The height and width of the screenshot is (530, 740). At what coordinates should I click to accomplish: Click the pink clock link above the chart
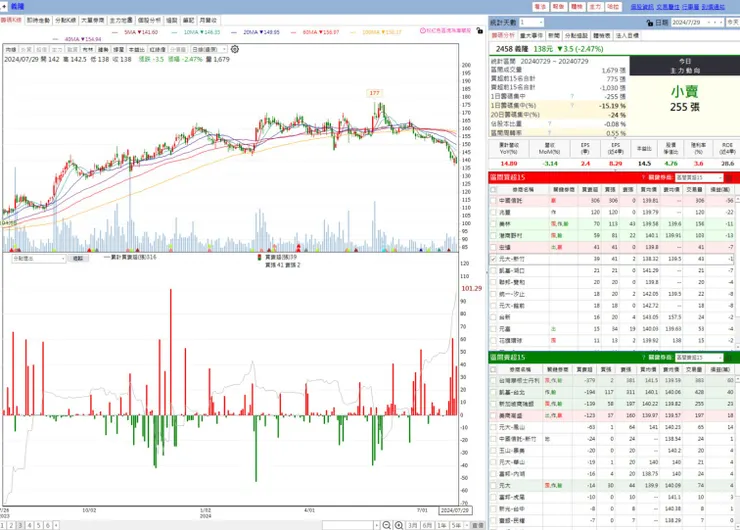tap(446, 30)
